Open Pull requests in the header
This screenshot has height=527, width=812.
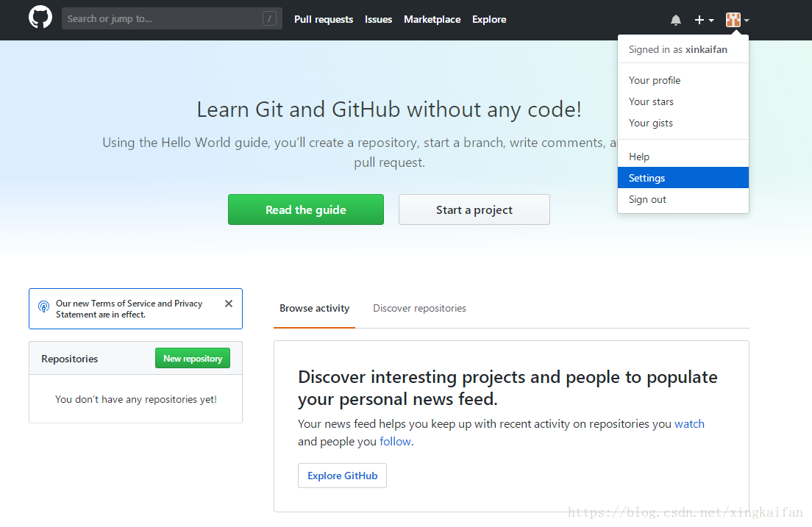pyautogui.click(x=324, y=19)
